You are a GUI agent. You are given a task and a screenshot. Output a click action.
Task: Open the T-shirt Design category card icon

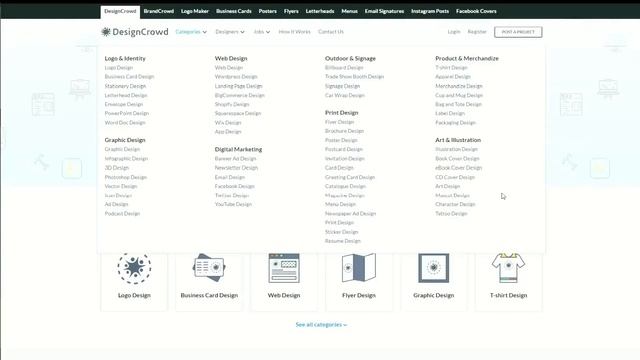coord(509,268)
